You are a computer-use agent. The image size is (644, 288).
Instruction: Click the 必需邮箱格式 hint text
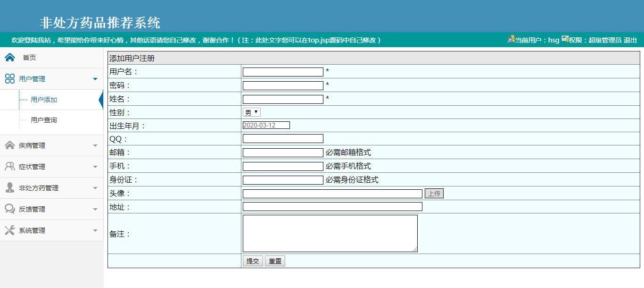(x=348, y=152)
